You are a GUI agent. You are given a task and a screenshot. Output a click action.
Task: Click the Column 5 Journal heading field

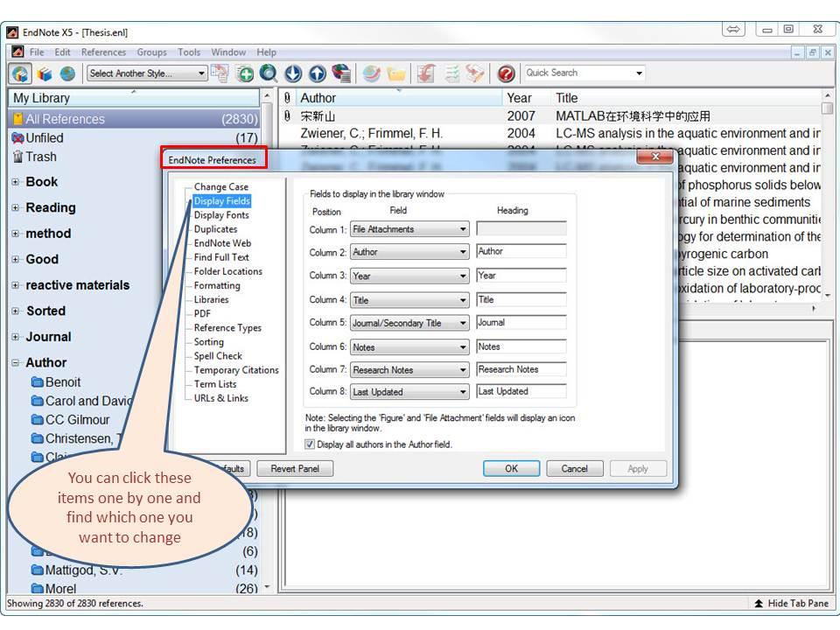pos(521,323)
